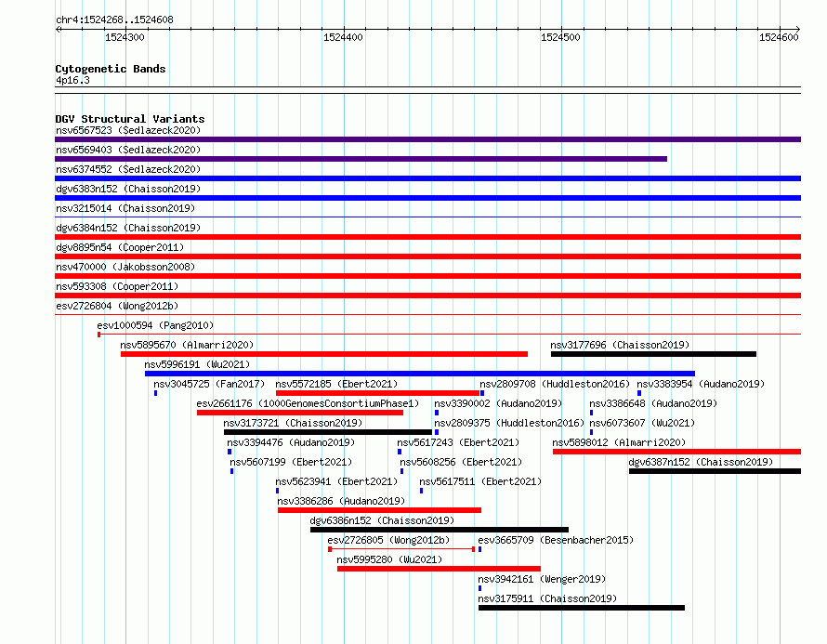The image size is (827, 644).
Task: Click black bar of dgv6386n152 (Chaisson2019)
Action: [440, 530]
